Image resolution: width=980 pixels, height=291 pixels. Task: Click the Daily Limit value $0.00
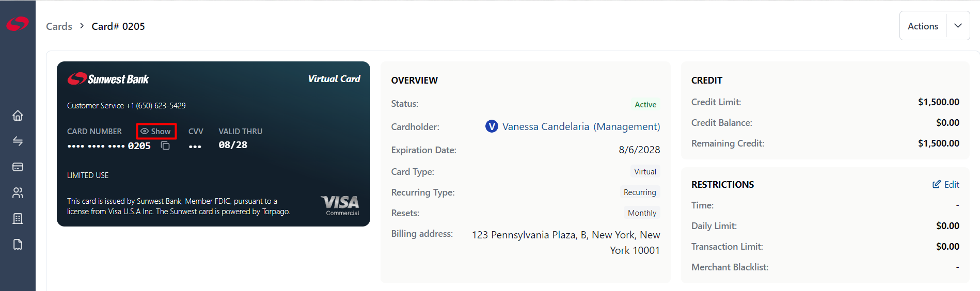pyautogui.click(x=947, y=226)
